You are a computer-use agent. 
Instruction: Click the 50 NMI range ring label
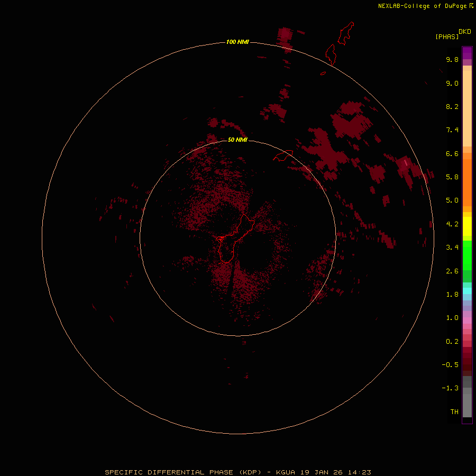point(237,140)
